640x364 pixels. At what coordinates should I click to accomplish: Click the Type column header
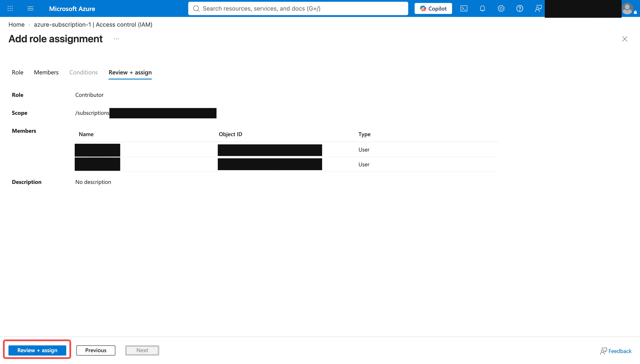[364, 134]
